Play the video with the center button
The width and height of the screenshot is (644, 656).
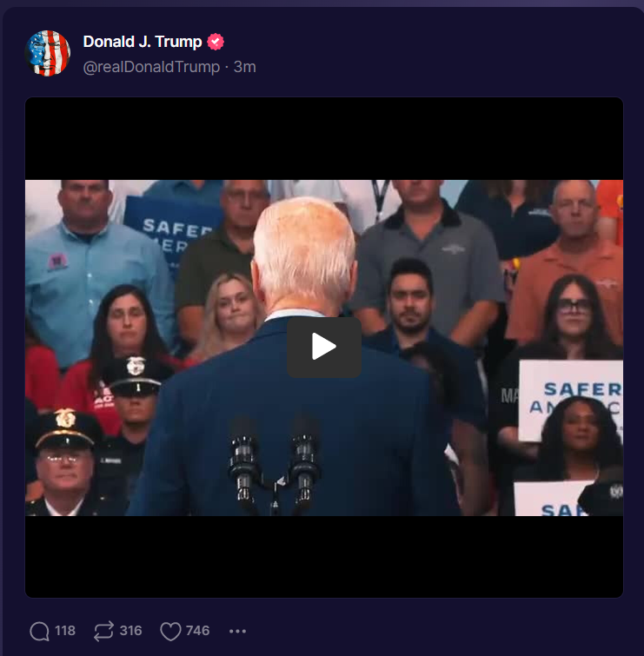point(324,347)
